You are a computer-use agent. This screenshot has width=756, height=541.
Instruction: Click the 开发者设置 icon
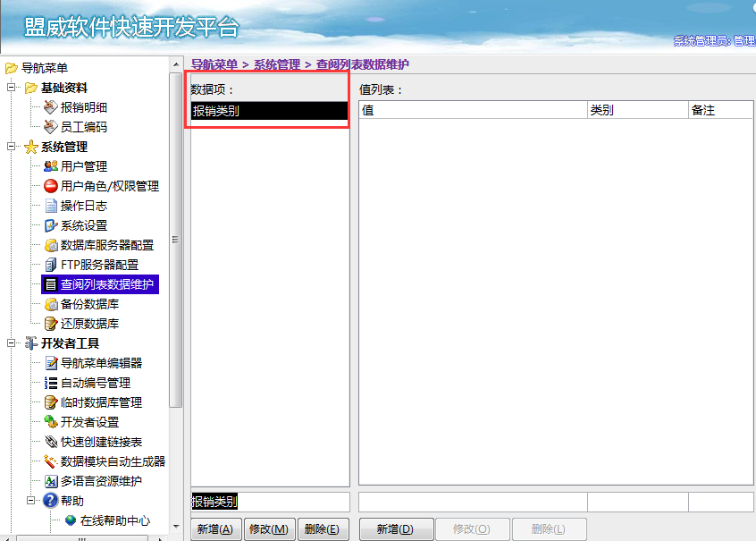[x=51, y=422]
